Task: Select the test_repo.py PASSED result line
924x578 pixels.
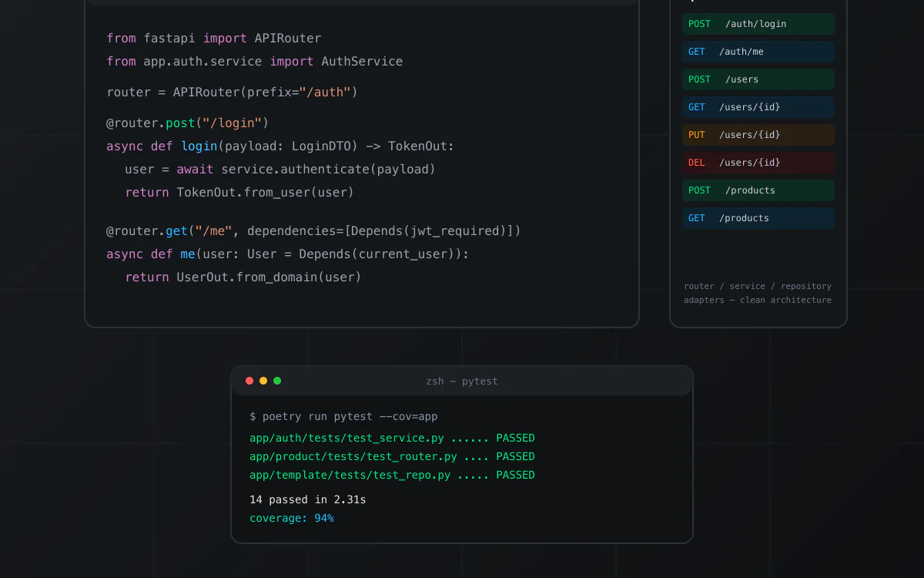Action: pos(392,476)
